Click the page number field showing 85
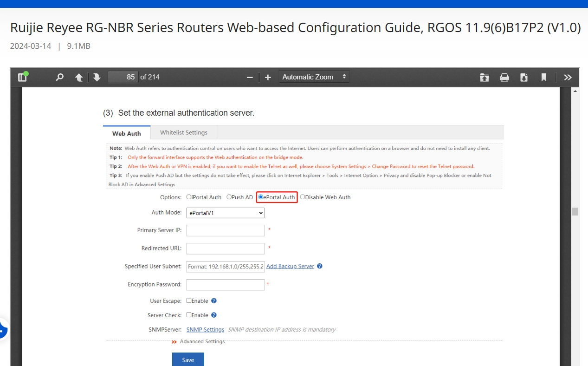The width and height of the screenshot is (588, 366). [x=123, y=77]
